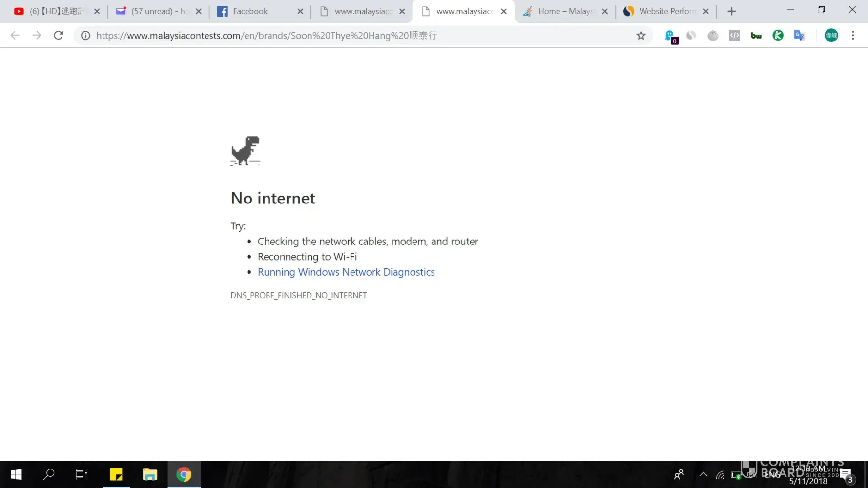The width and height of the screenshot is (868, 488).
Task: Open a new tab with plus button
Action: click(x=731, y=11)
